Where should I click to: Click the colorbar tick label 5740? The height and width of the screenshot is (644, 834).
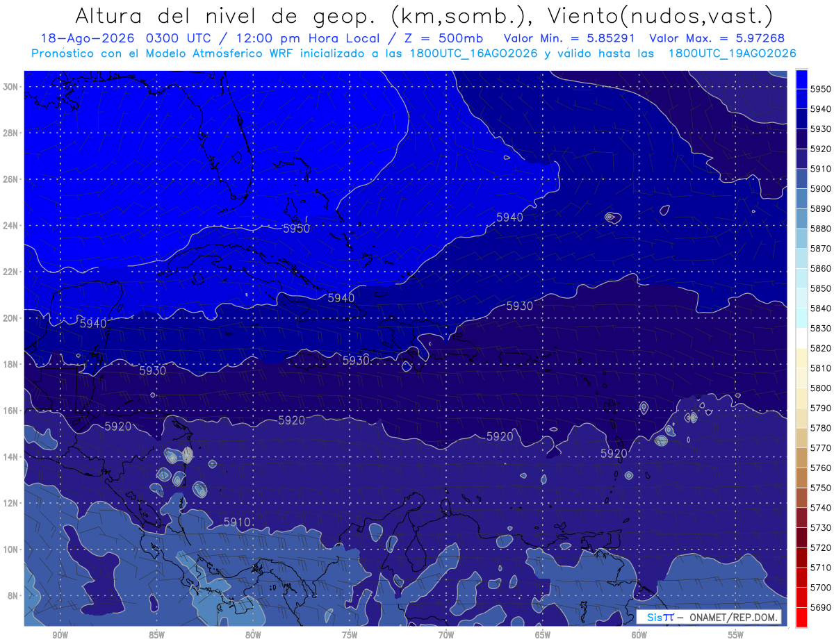click(x=821, y=507)
